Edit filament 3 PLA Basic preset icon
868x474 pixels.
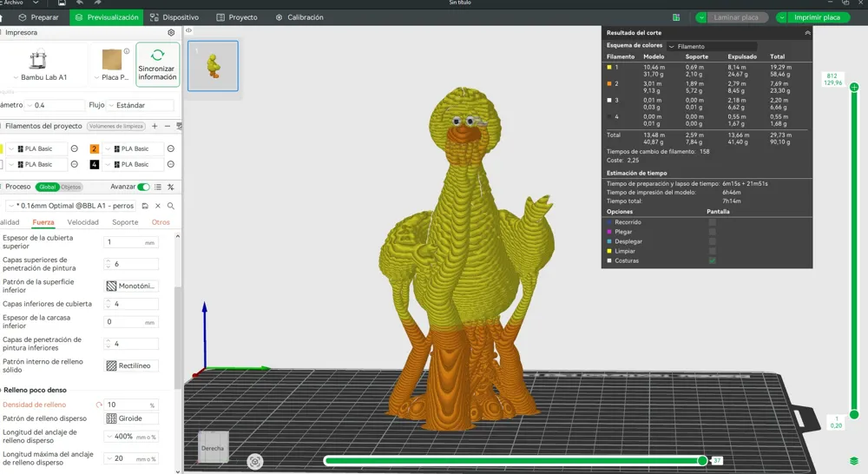(x=74, y=164)
